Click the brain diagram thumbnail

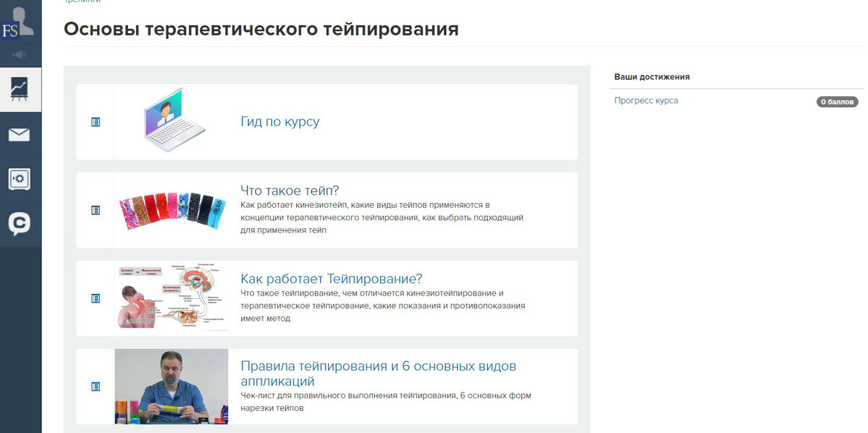172,298
